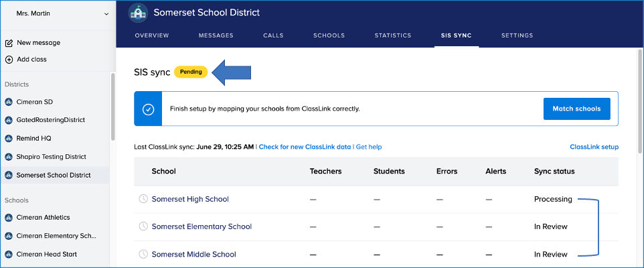The width and height of the screenshot is (644, 268).
Task: Click the Sync status column header
Action: click(554, 172)
